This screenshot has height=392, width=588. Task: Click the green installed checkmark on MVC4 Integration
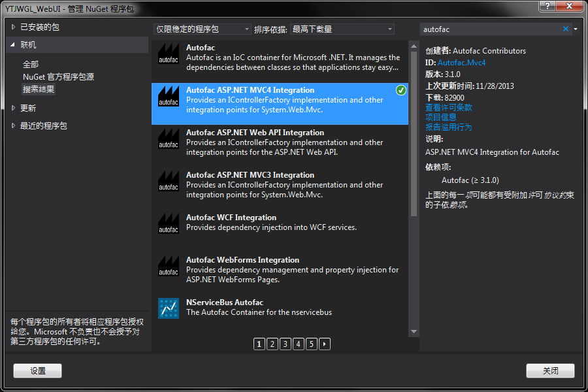401,90
